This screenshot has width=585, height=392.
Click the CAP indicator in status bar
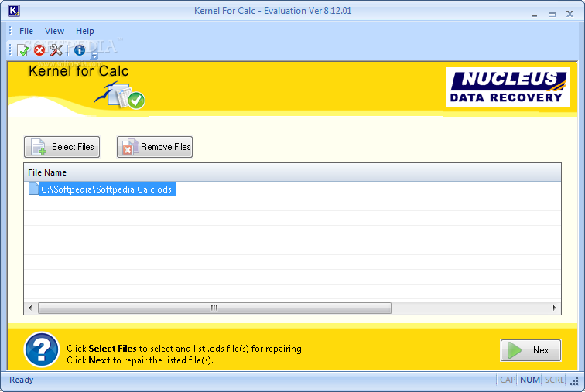pos(508,380)
